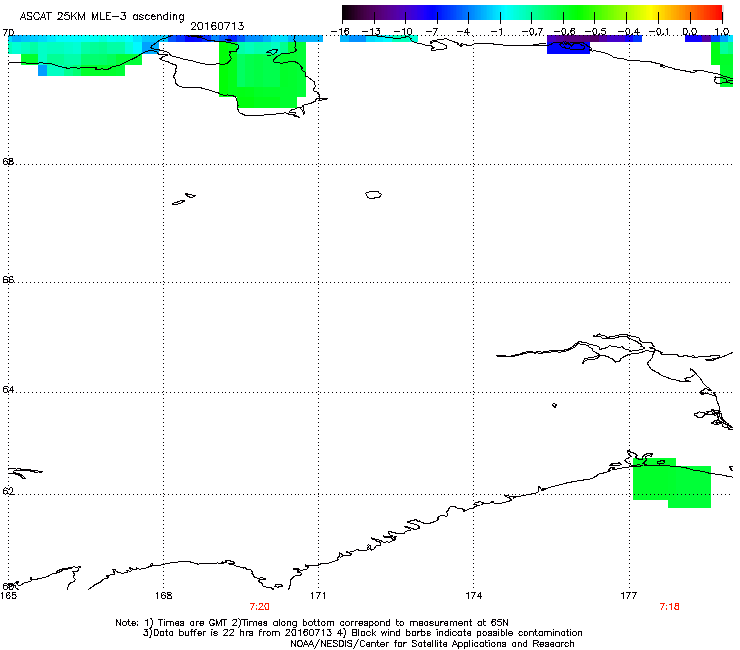Image resolution: width=740 pixels, height=650 pixels.
Task: Click the -0.1 colorbar label
Action: [659, 32]
